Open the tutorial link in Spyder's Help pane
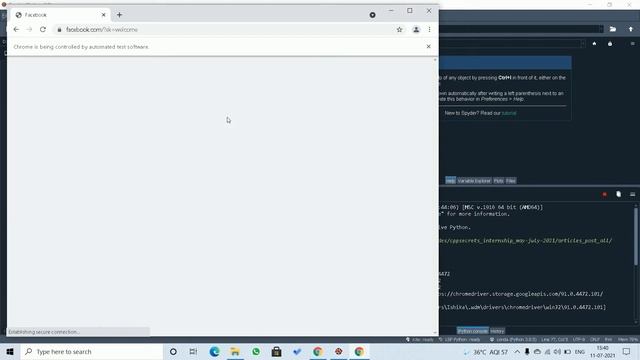The image size is (640, 360). coord(509,113)
